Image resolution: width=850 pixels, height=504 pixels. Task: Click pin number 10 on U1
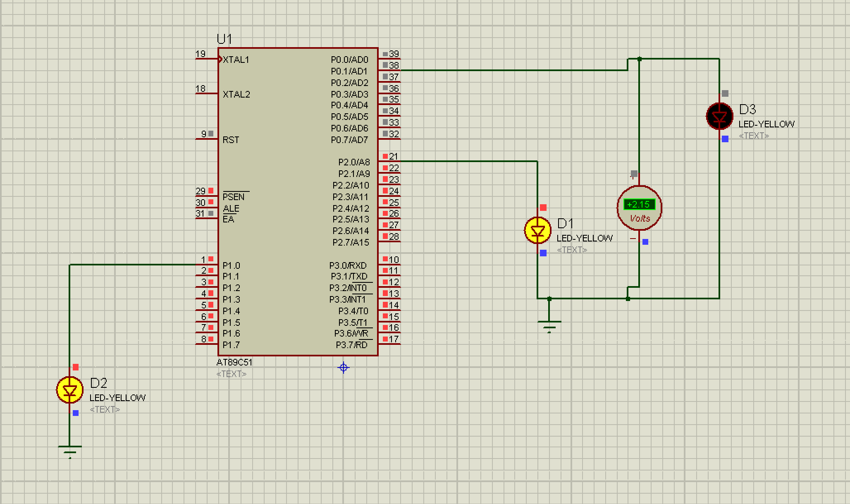click(x=394, y=260)
